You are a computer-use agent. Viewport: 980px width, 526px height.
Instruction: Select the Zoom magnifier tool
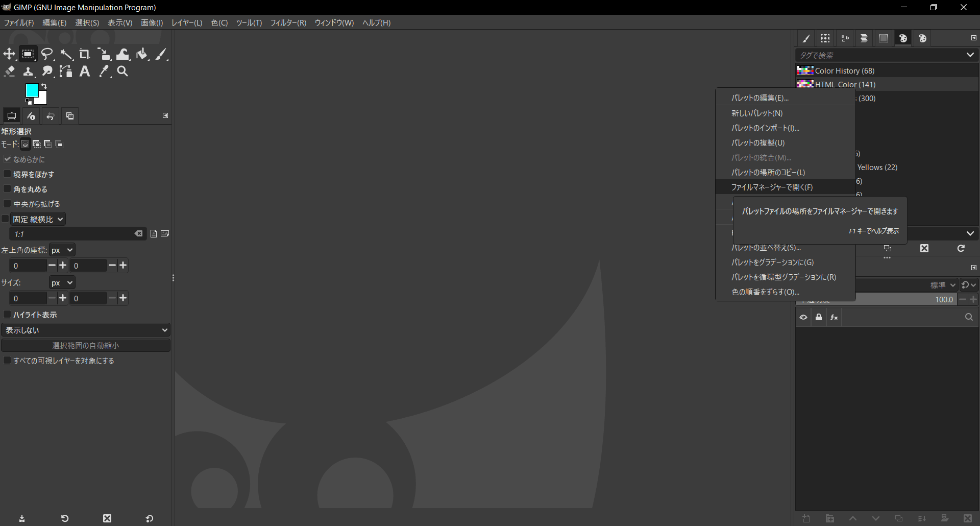pyautogui.click(x=122, y=71)
